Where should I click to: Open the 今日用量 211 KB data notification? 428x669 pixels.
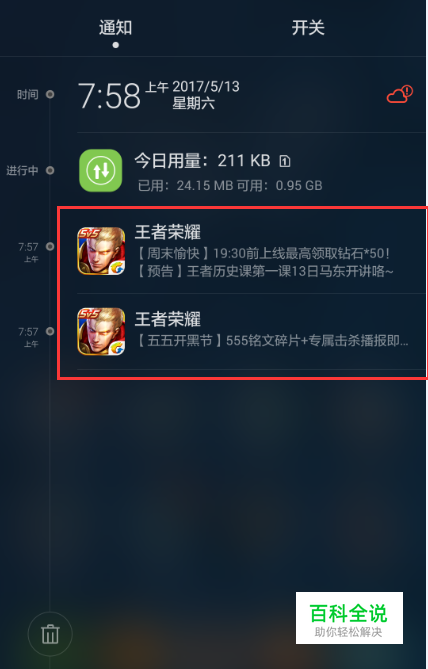point(252,171)
